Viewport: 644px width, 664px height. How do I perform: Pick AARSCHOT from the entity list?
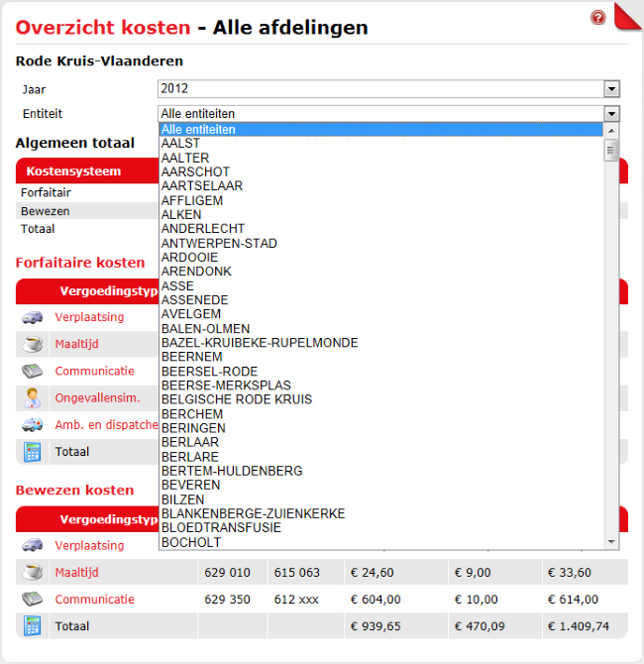(x=381, y=171)
